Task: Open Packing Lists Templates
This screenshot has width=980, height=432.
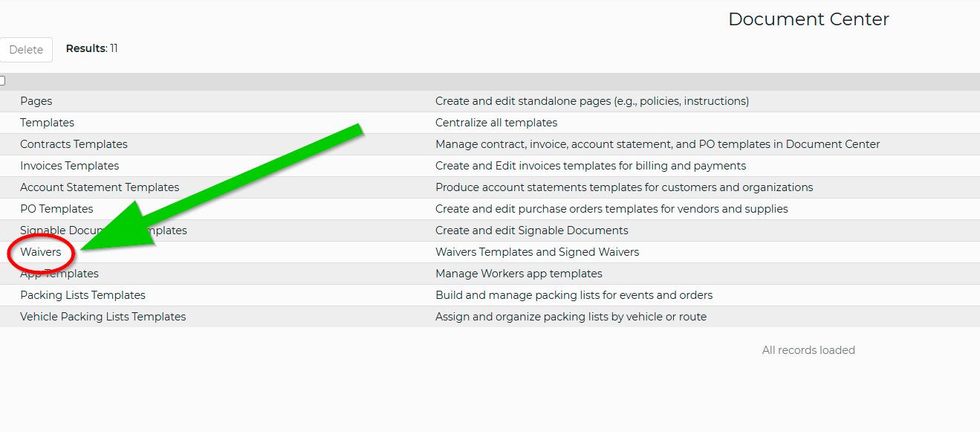Action: (82, 295)
